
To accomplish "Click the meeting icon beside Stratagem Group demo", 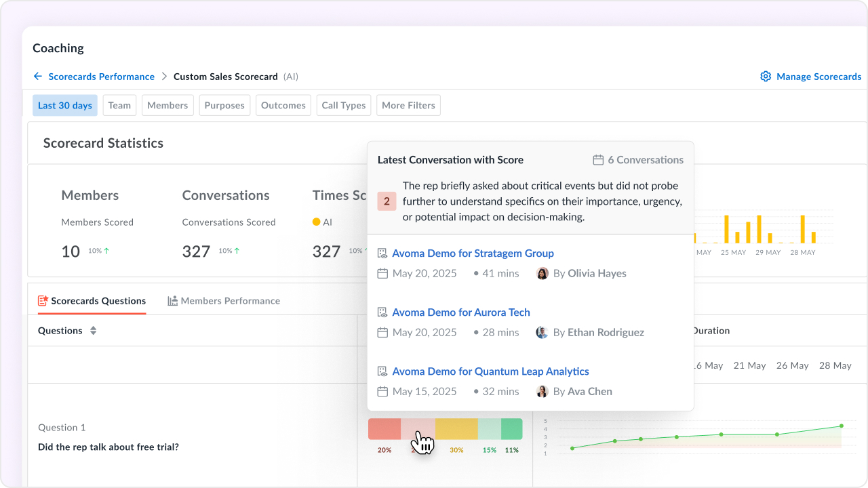I will 382,253.
